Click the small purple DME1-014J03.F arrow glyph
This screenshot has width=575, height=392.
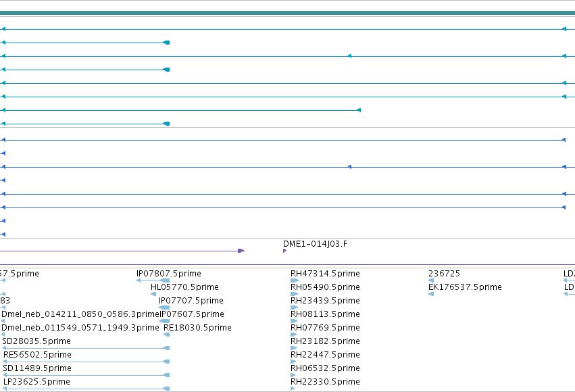pyautogui.click(x=285, y=251)
